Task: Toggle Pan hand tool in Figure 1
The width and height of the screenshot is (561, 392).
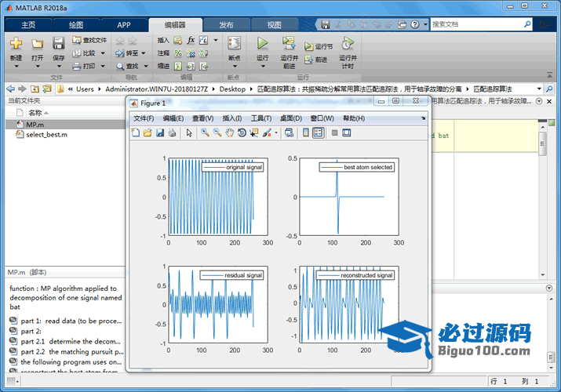Action: (x=229, y=133)
